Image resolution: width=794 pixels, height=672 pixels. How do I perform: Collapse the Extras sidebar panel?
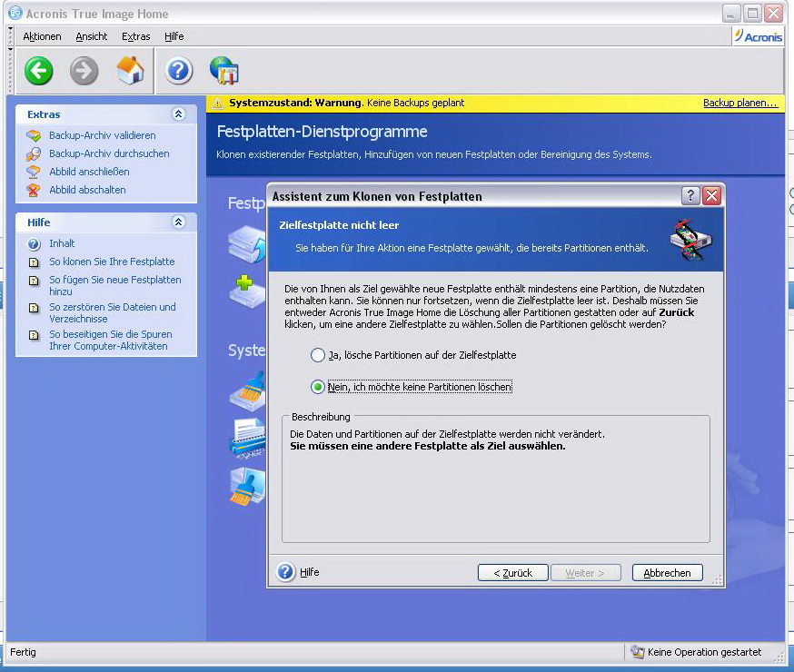[178, 114]
